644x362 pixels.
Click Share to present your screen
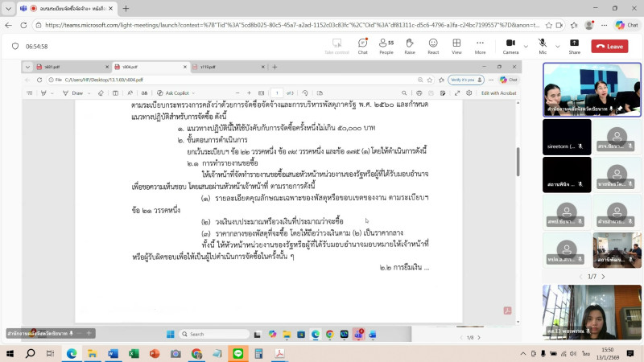[574, 46]
